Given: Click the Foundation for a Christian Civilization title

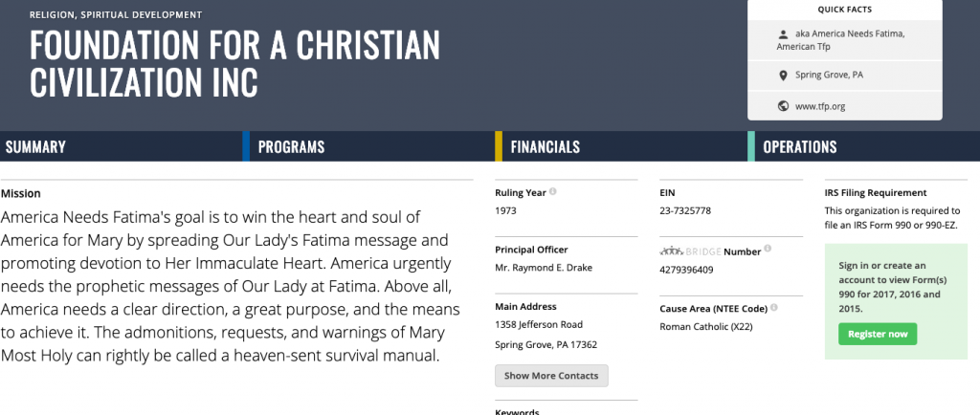Looking at the screenshot, I should tap(234, 62).
